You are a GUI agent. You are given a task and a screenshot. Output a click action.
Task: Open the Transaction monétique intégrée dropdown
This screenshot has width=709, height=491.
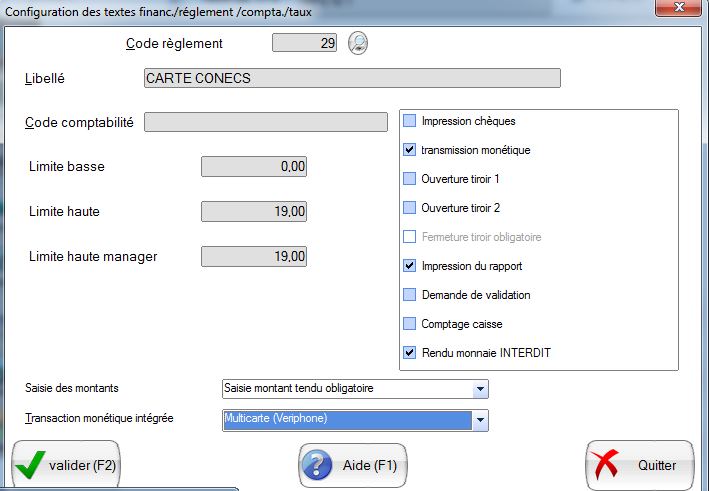coord(480,421)
